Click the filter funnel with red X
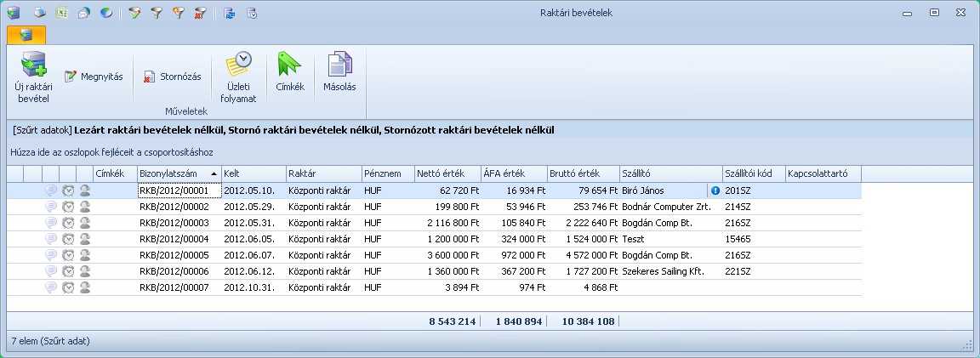This screenshot has height=358, width=980. (199, 13)
